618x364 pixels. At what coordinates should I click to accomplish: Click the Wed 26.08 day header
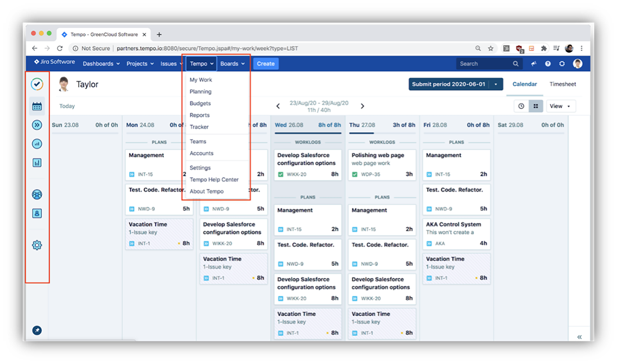point(308,125)
